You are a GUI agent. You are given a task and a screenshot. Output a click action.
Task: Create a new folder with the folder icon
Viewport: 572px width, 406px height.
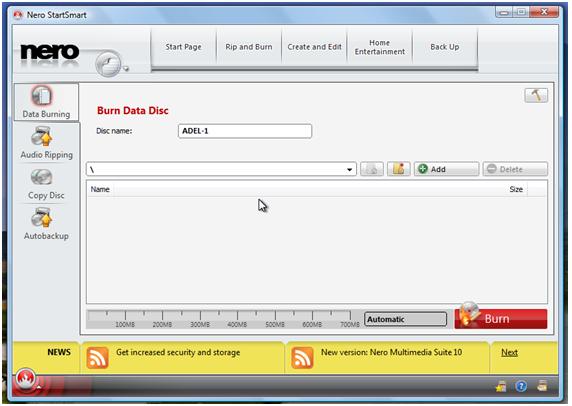point(399,169)
